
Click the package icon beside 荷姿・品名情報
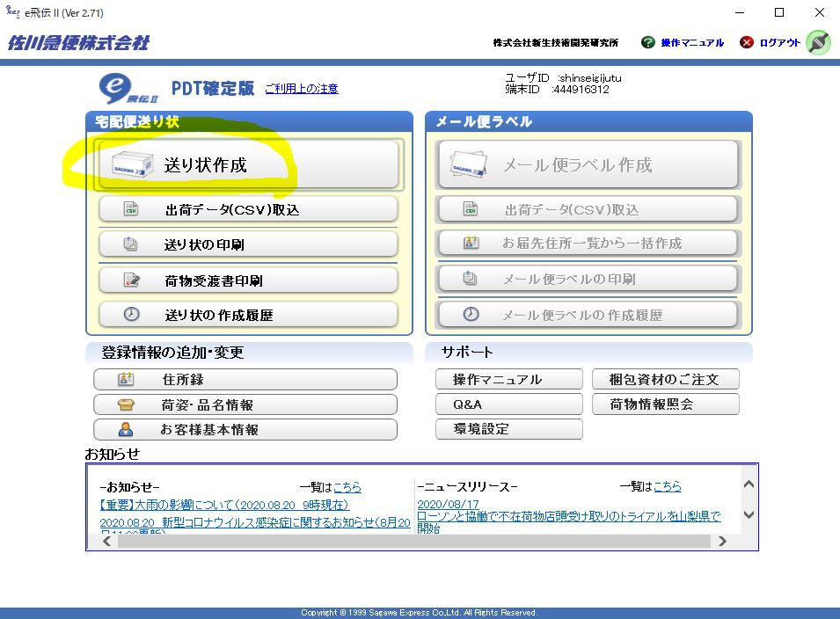click(126, 405)
